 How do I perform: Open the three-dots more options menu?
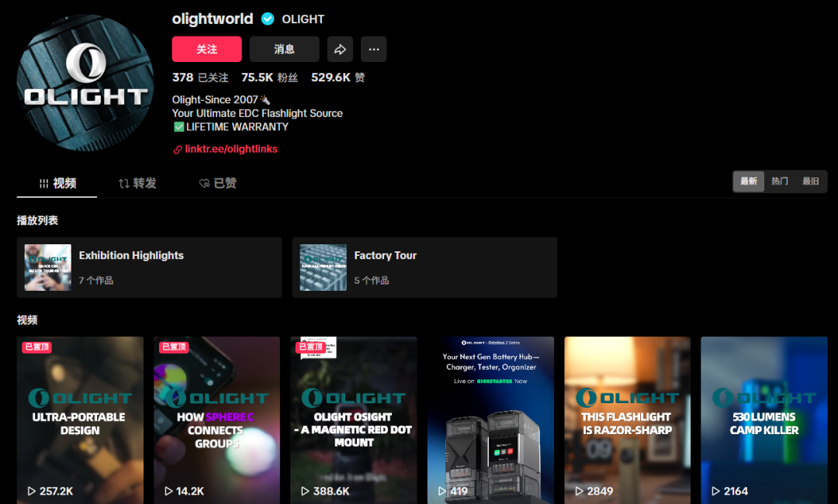coord(373,49)
